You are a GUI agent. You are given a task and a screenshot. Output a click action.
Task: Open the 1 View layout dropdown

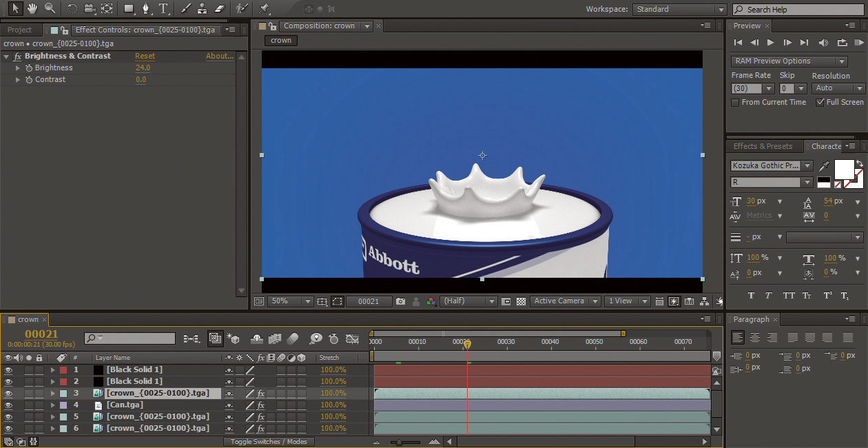tap(627, 301)
